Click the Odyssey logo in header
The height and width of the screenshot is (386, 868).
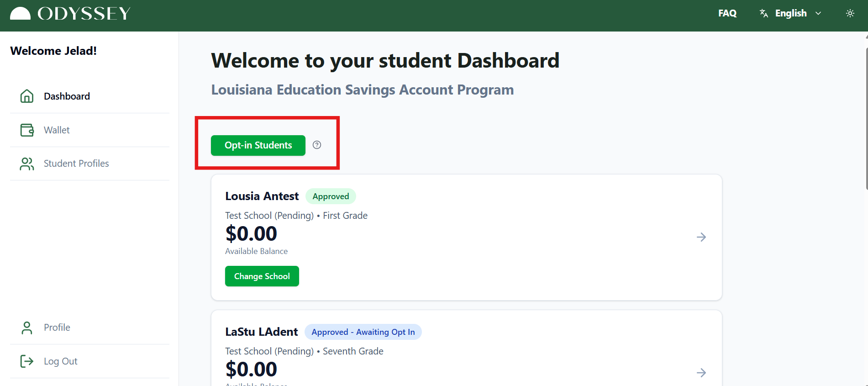[x=70, y=14]
